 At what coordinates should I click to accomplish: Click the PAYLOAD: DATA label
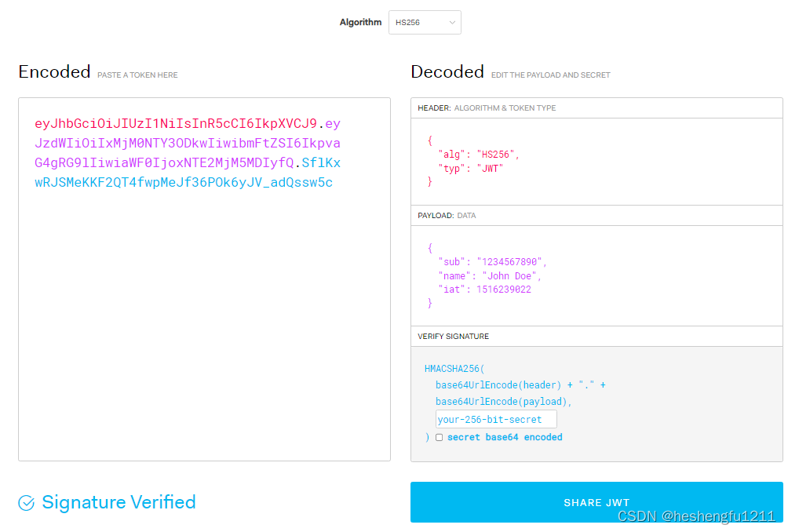pyautogui.click(x=447, y=216)
